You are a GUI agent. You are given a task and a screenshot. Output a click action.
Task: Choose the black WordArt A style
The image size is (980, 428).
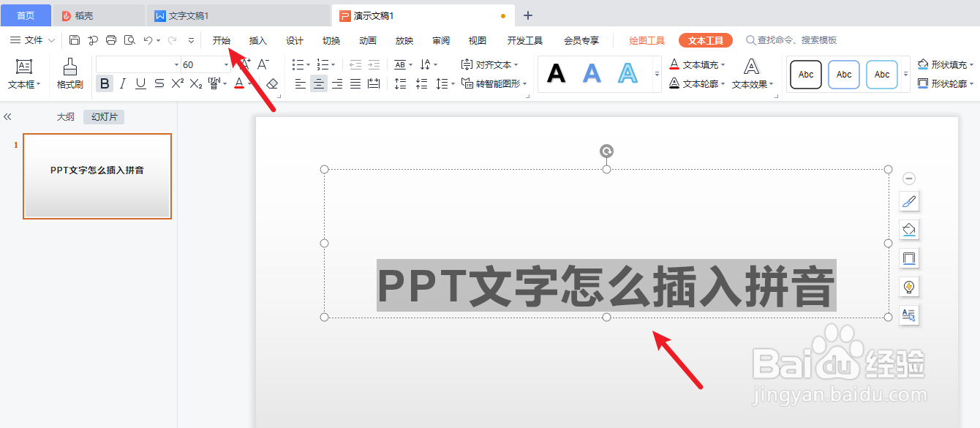tap(557, 73)
